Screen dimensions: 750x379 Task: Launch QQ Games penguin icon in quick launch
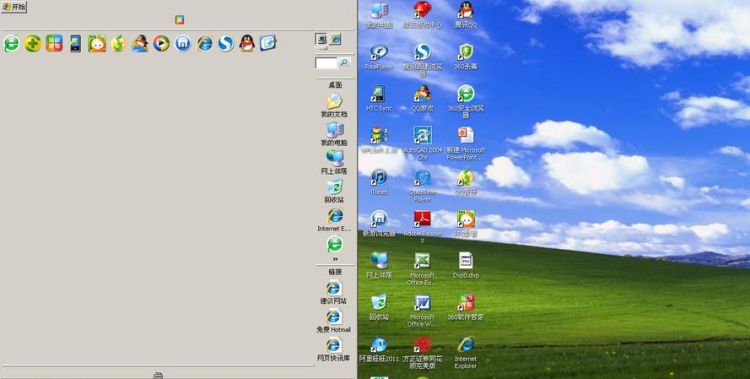[x=140, y=44]
